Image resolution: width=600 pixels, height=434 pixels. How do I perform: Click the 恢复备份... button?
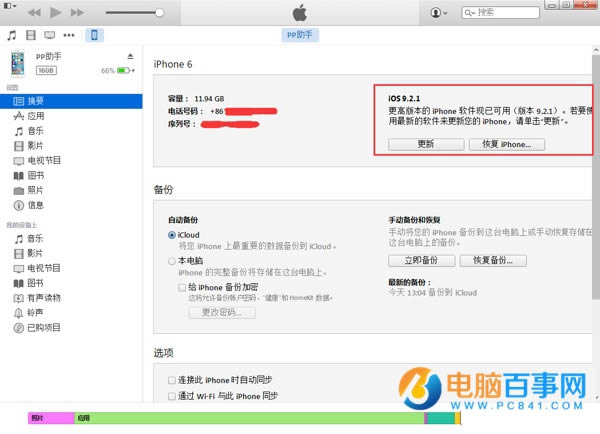click(493, 261)
